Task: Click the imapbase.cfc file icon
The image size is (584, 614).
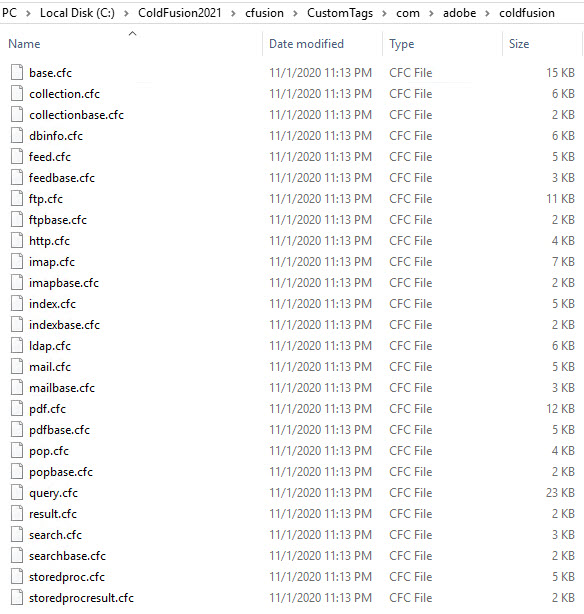Action: point(17,282)
